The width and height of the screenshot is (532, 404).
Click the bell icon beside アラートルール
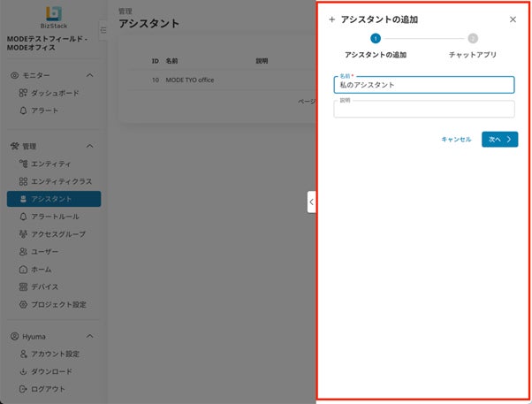23,217
